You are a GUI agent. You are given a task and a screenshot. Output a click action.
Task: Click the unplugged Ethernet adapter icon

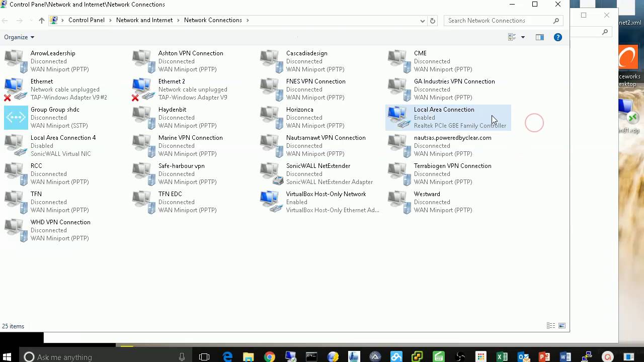[16, 89]
